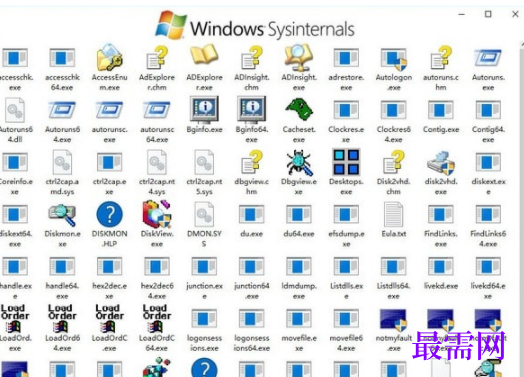The image size is (524, 377).
Task: Select the junction.exe icon
Action: pyautogui.click(x=204, y=267)
